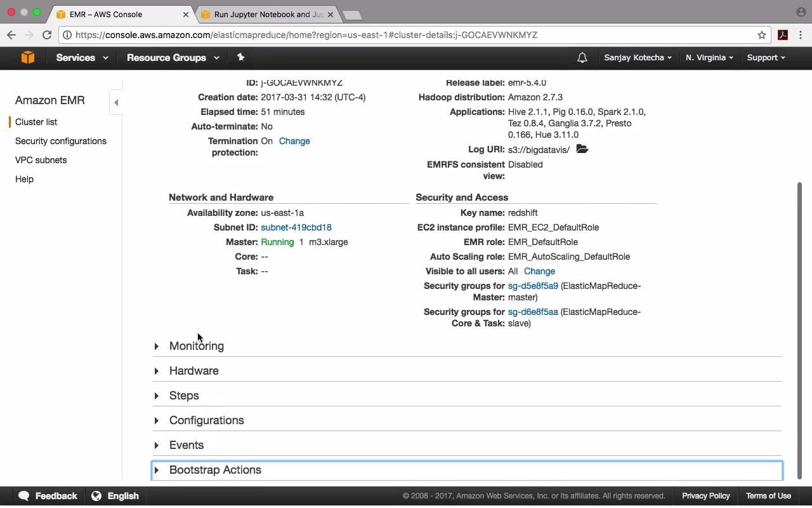
Task: Click the Feedback speech bubble icon
Action: [x=24, y=496]
